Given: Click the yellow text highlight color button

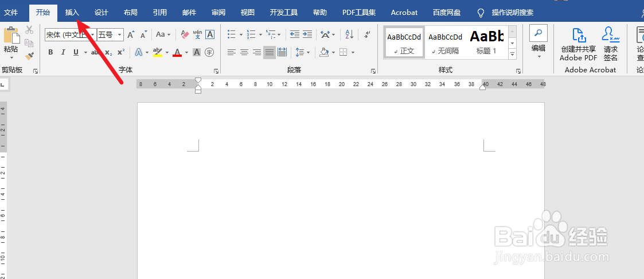Looking at the screenshot, I should 158,52.
